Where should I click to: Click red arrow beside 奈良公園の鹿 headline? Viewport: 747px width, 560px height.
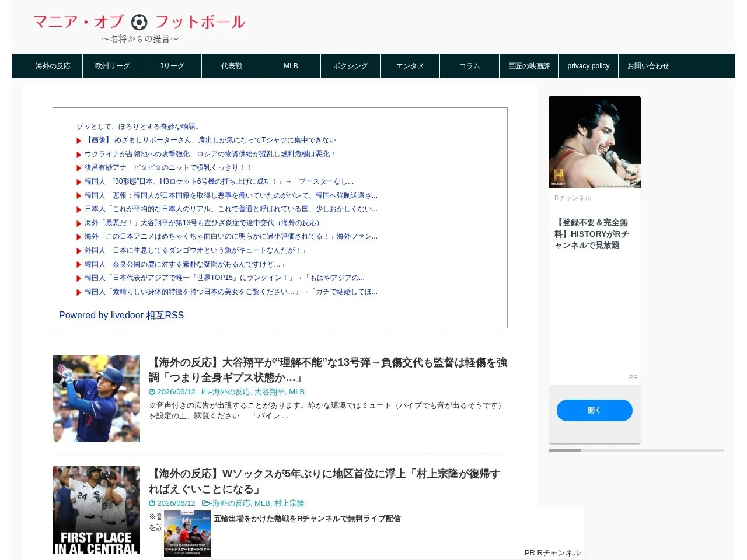(79, 265)
